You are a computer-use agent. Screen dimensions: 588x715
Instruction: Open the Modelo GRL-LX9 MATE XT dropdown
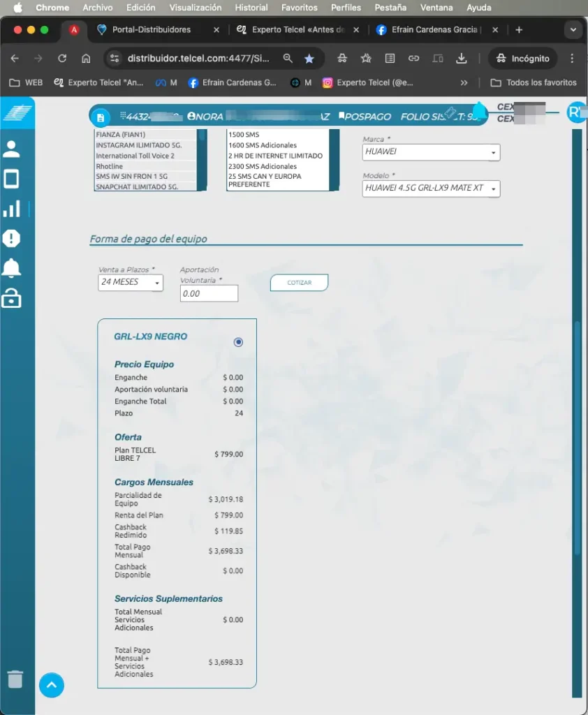pos(431,189)
